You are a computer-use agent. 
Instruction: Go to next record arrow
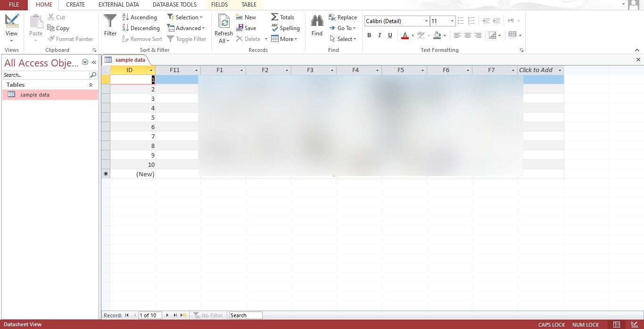tap(167, 315)
